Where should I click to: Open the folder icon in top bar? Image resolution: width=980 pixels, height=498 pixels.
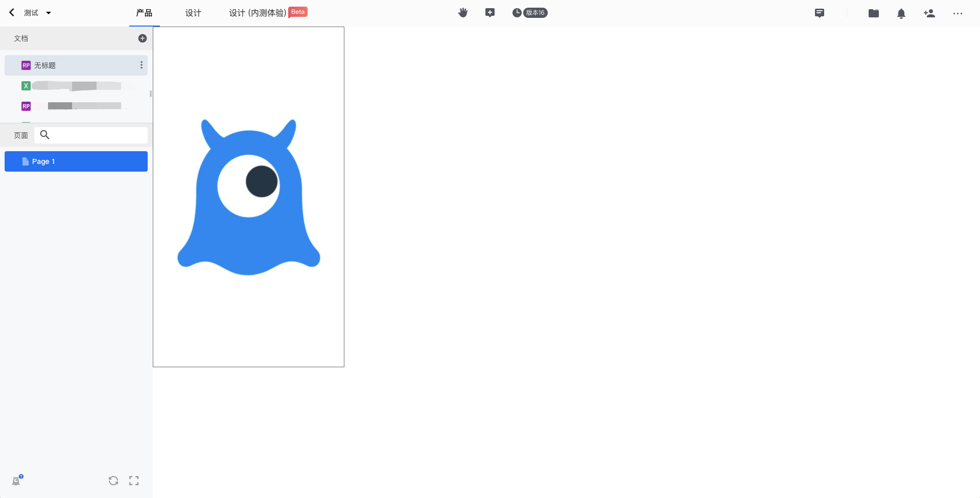tap(874, 13)
